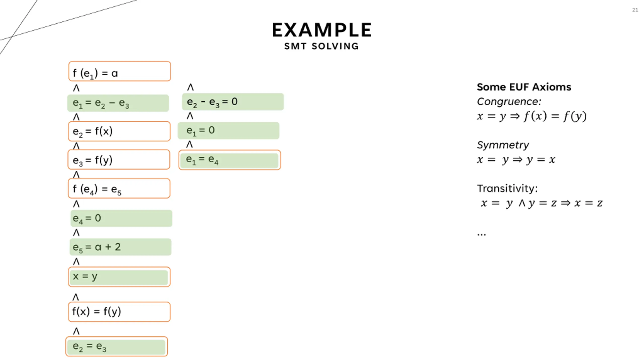644x362 pixels.
Task: Select the green e1 = e2 – e3 box
Action: [118, 103]
